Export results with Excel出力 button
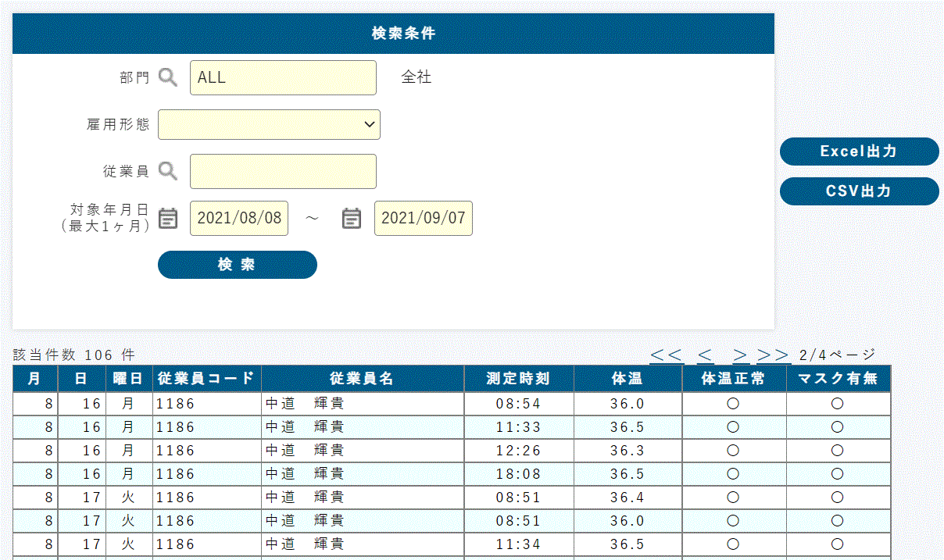 point(860,152)
